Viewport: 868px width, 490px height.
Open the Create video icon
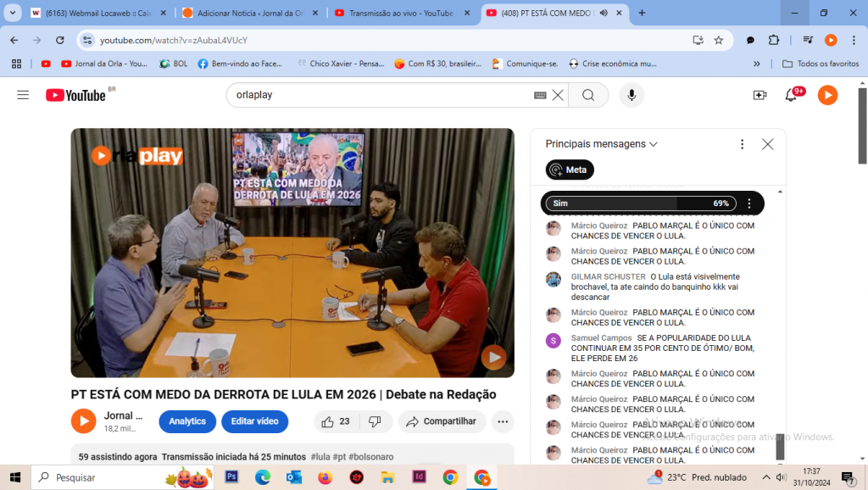[x=760, y=95]
